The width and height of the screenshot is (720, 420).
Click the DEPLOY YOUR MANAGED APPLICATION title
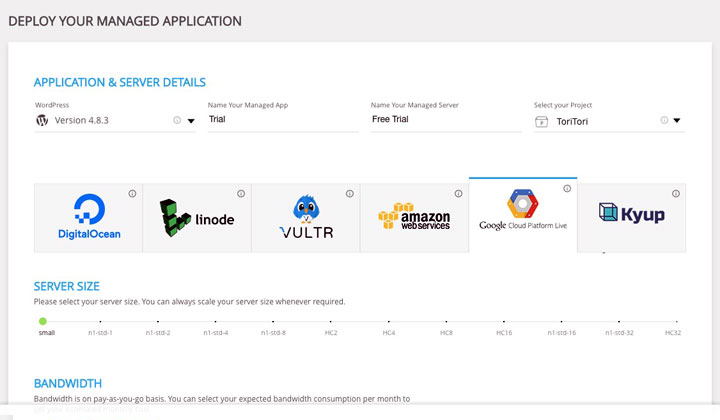click(125, 21)
